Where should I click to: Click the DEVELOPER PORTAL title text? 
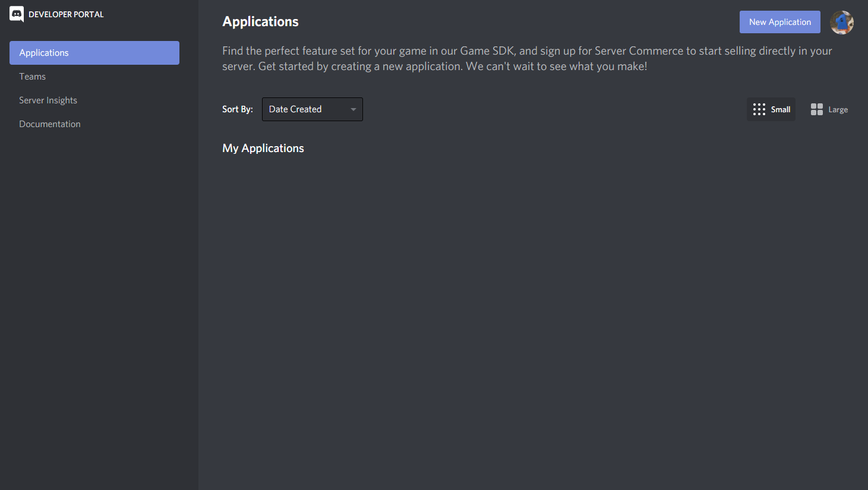tap(66, 14)
